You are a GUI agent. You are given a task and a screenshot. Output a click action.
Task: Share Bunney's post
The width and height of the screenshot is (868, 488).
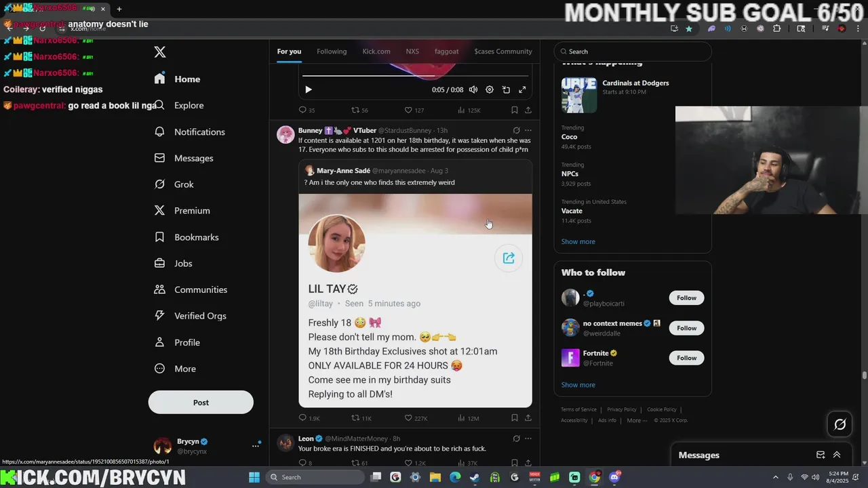coord(528,418)
